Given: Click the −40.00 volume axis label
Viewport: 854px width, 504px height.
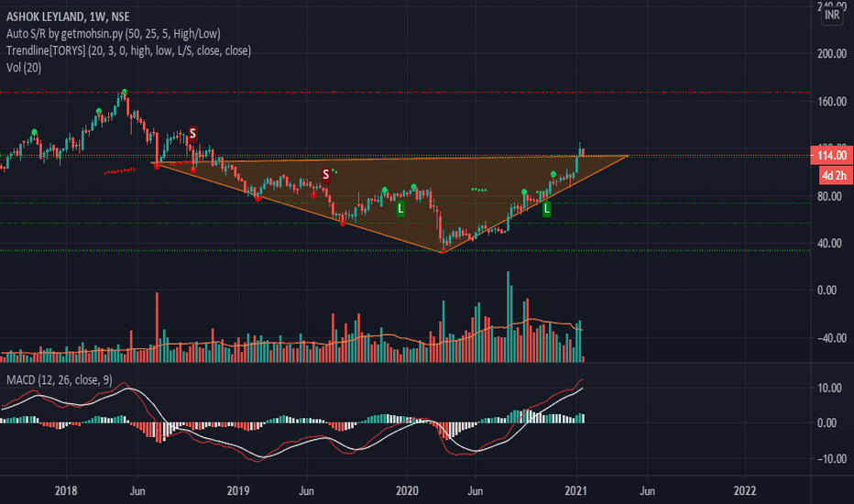Looking at the screenshot, I should tap(831, 338).
